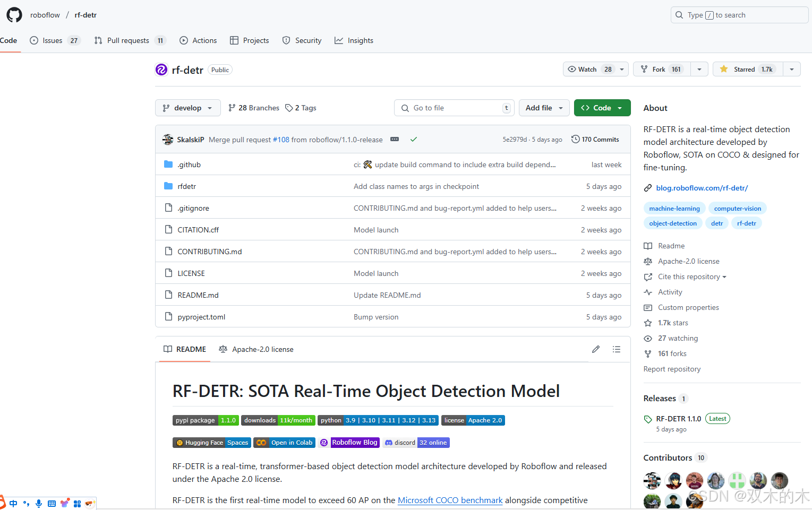Open roboflow owner breadcrumb

tap(45, 15)
